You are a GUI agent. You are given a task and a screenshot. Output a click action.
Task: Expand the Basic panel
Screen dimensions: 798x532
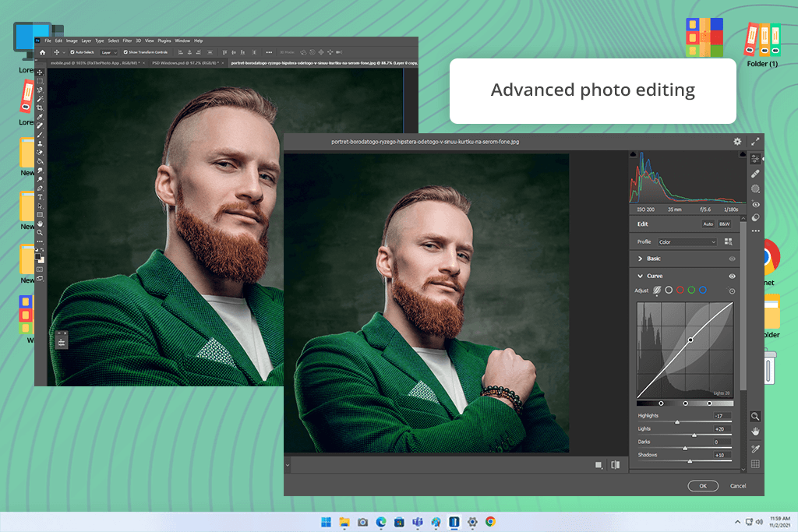coord(641,259)
